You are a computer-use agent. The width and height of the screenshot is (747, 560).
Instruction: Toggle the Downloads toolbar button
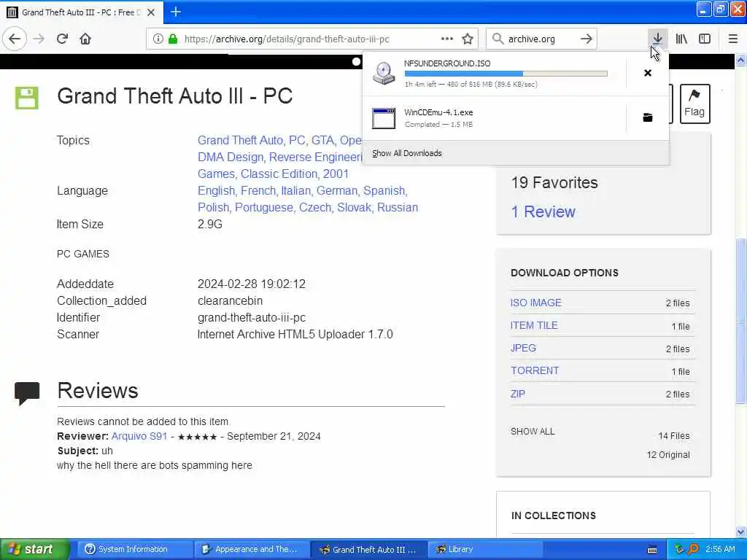point(657,39)
